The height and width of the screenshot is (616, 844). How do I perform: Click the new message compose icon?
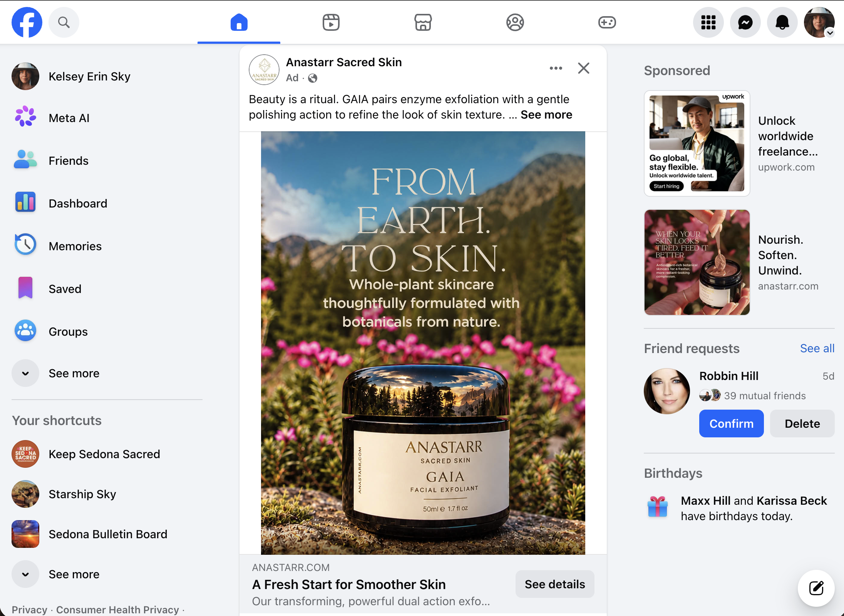(x=816, y=588)
